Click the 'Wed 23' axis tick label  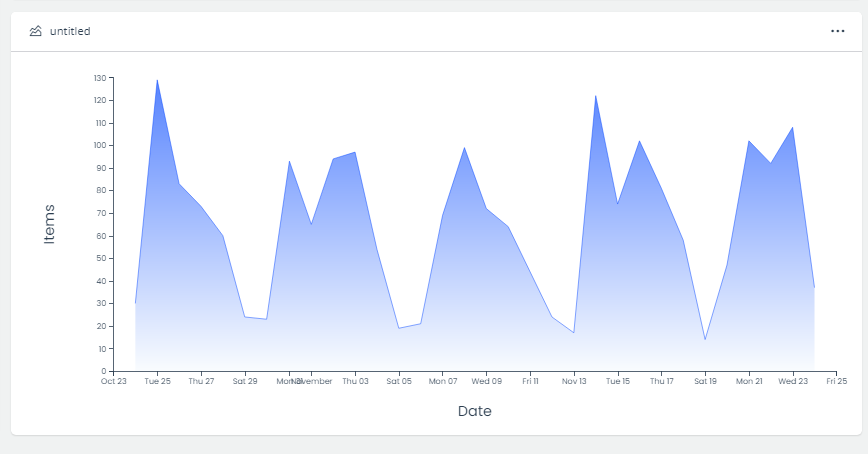(x=793, y=381)
